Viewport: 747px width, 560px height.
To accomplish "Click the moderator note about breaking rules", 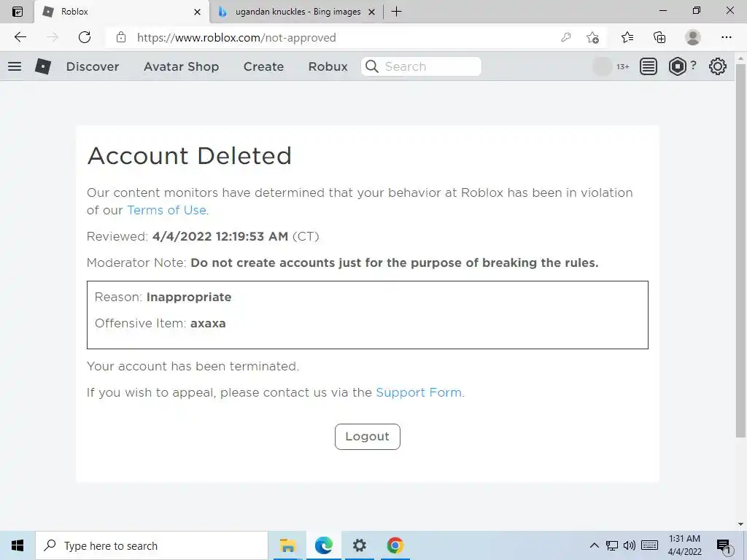I will click(x=395, y=262).
